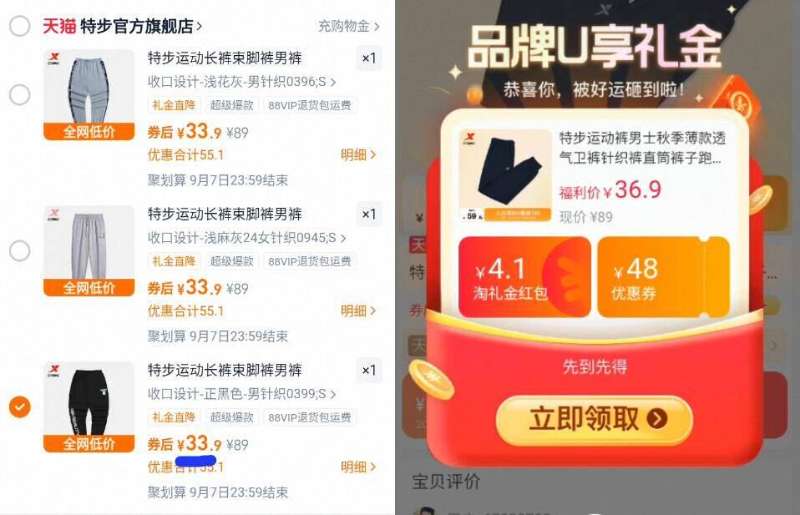
Task: Expand 正黑色-男针织0399;S variant options
Action: coord(241,394)
